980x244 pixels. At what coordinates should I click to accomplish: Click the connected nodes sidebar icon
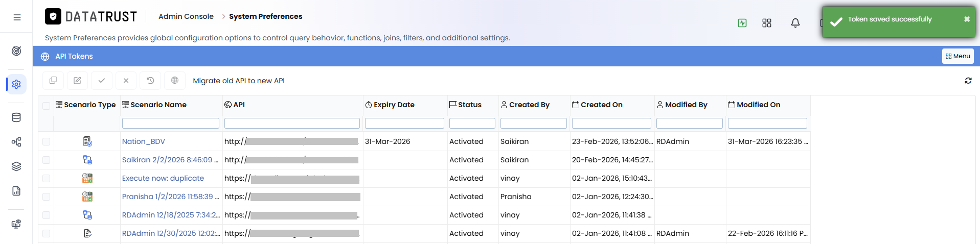16,142
